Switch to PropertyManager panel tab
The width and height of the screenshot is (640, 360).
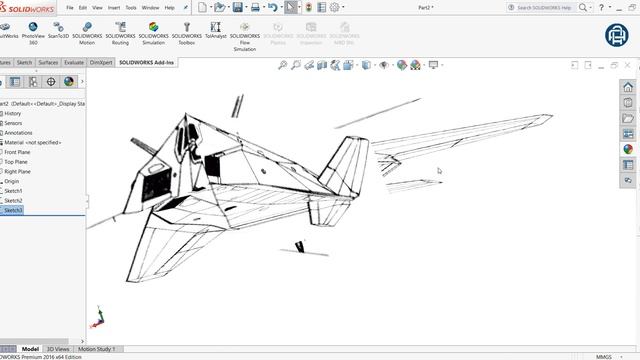(15, 82)
